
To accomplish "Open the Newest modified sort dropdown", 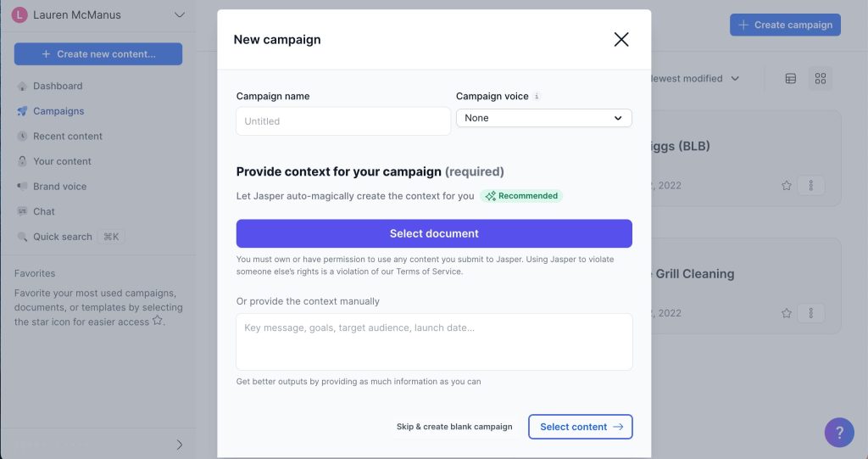I will [693, 79].
